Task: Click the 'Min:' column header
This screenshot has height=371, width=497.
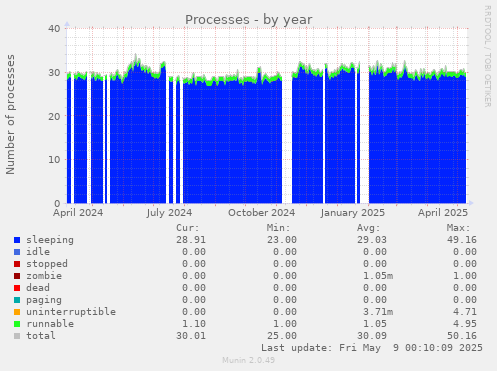Action: 278,228
